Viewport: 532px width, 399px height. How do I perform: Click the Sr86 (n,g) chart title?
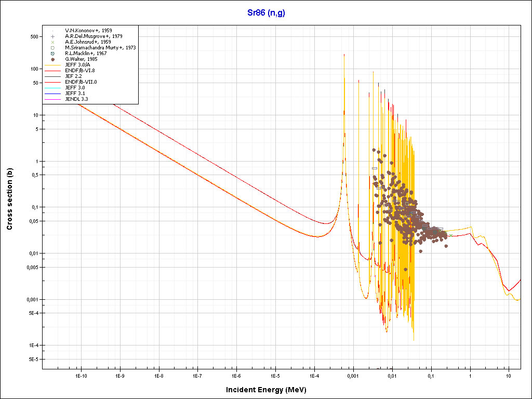[x=266, y=13]
